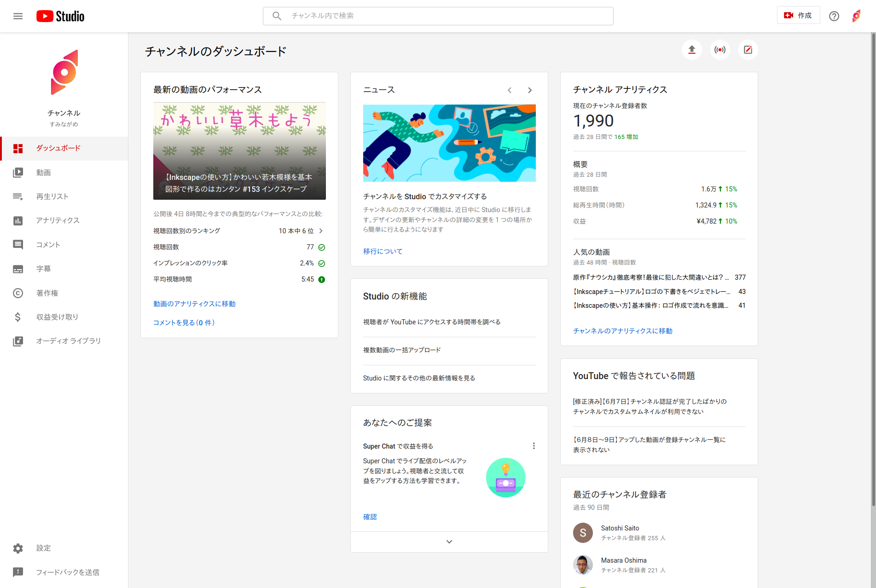876x588 pixels.
Task: Click the channel search input field
Action: 438,16
